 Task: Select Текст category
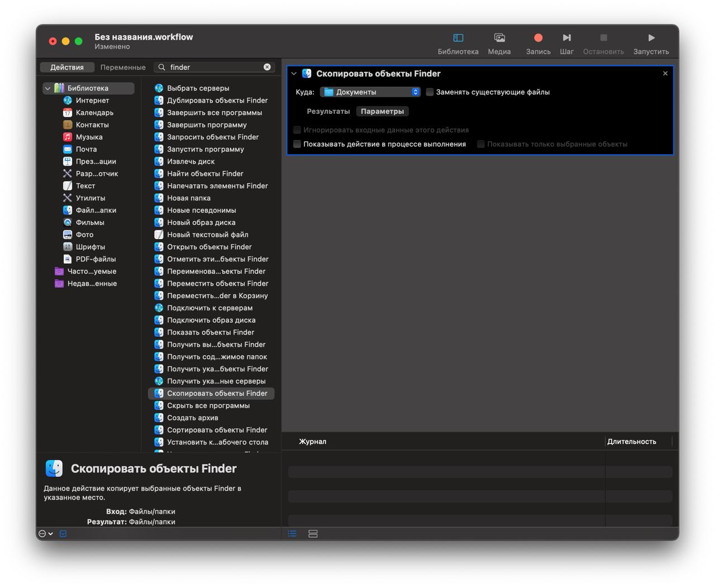pyautogui.click(x=85, y=186)
